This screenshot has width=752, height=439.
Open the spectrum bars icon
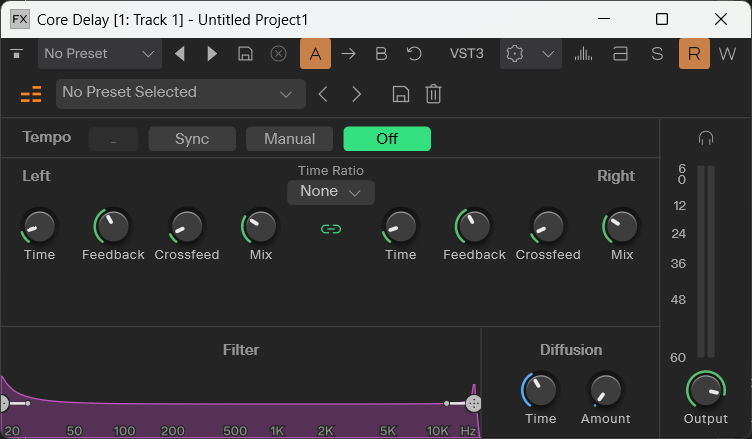[x=583, y=54]
